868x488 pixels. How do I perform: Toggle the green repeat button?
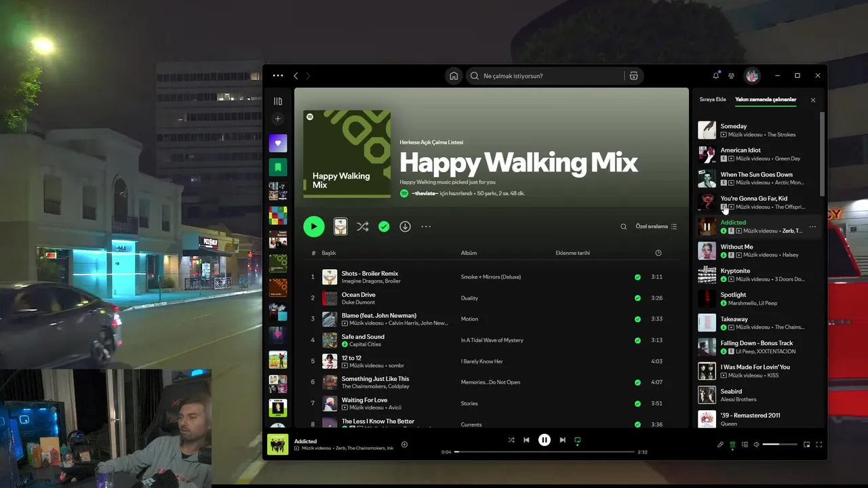[x=578, y=441]
